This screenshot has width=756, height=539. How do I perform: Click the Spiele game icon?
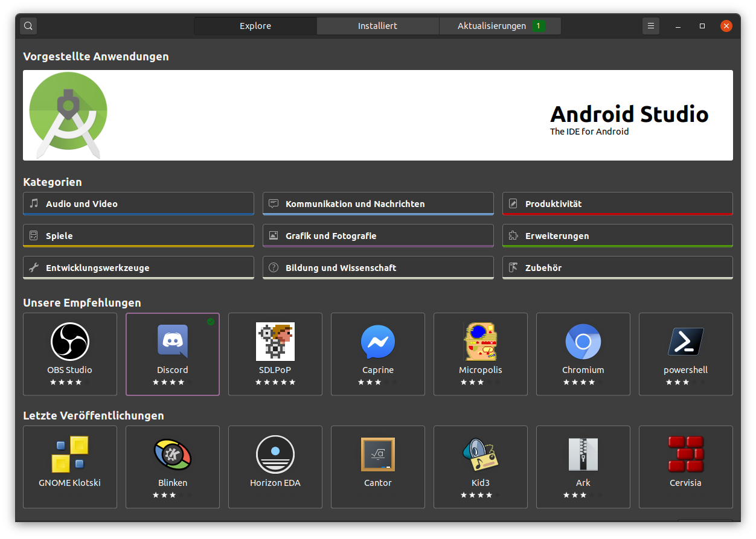[34, 235]
